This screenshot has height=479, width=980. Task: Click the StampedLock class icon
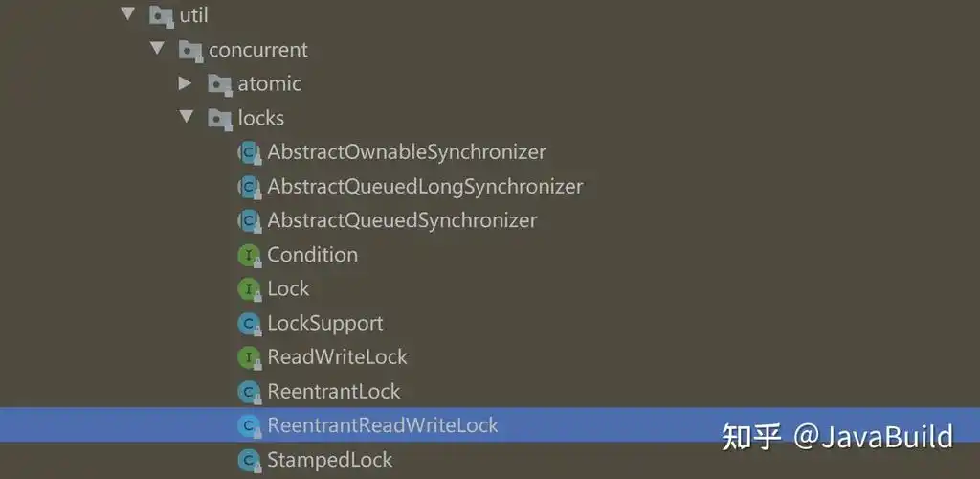click(x=250, y=460)
